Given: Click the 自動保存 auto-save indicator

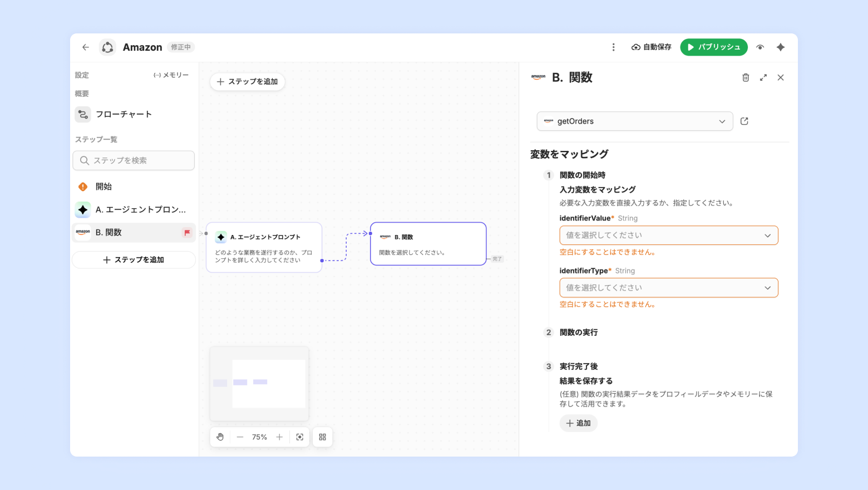Looking at the screenshot, I should coord(651,47).
